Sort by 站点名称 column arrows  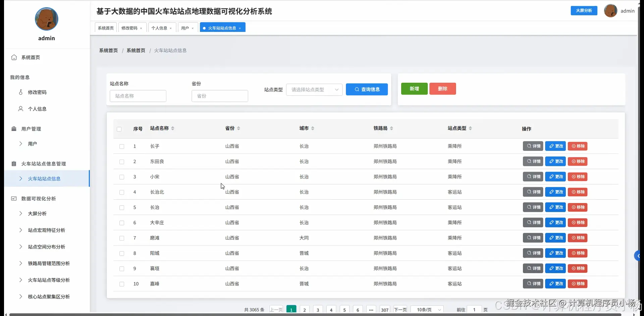173,128
